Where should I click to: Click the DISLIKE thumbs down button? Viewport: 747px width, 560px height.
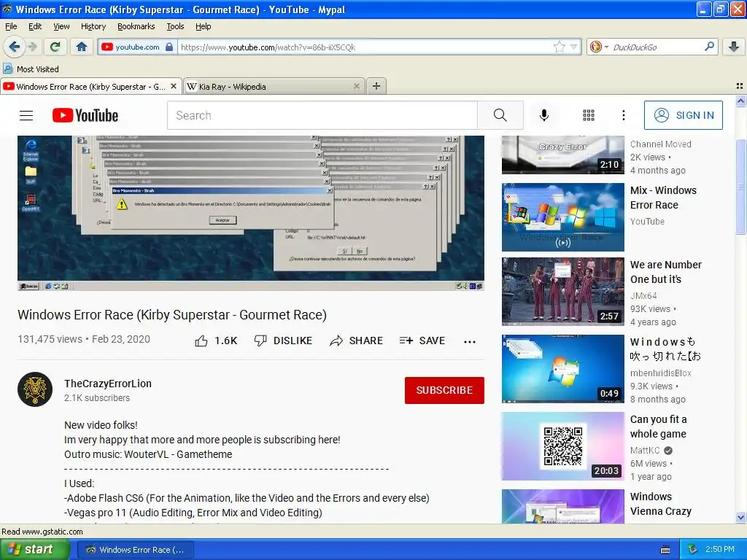click(283, 341)
